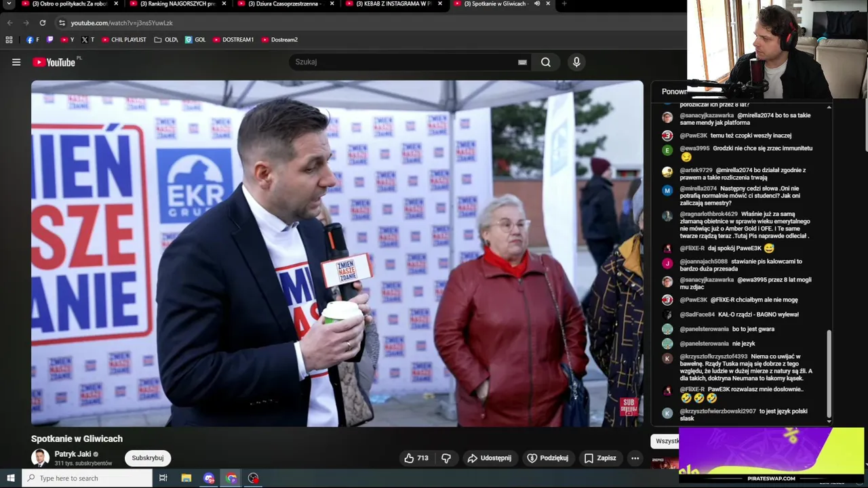
Task: Go back in browser history
Action: click(x=9, y=22)
